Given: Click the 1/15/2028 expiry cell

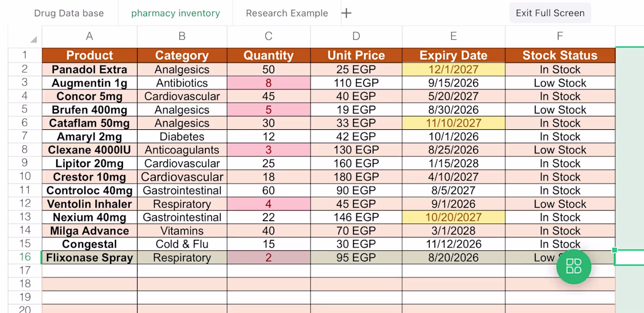Looking at the screenshot, I should 453,163.
